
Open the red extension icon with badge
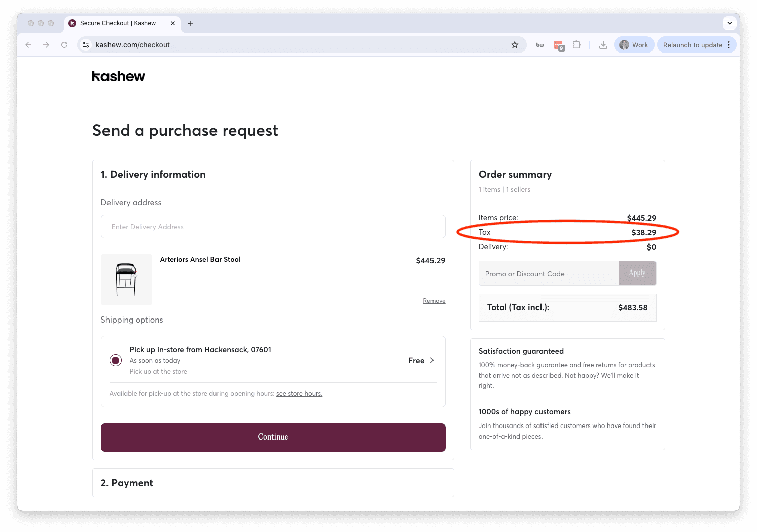point(559,45)
